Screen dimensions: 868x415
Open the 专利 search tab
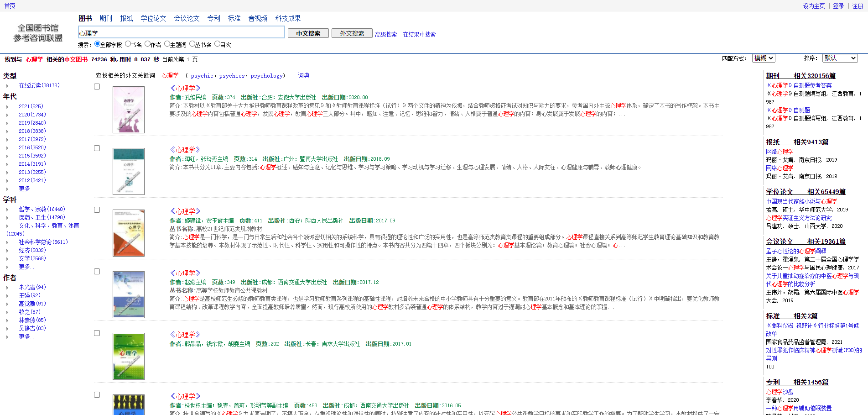pos(213,18)
